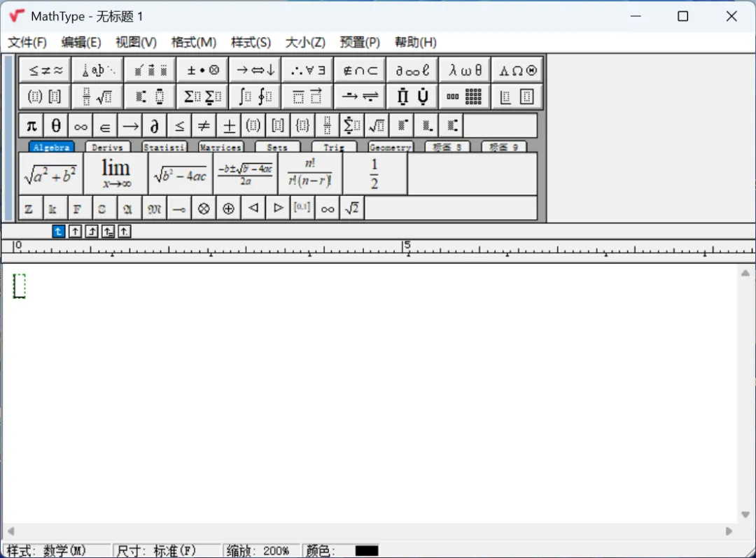Switch to the Sets tab
The image size is (756, 558).
click(277, 147)
